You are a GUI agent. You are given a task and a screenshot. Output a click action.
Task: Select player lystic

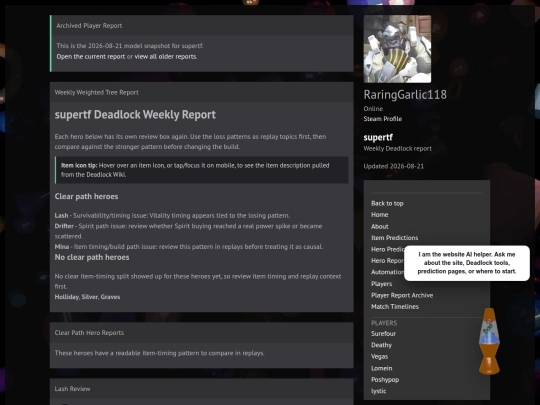point(378,391)
